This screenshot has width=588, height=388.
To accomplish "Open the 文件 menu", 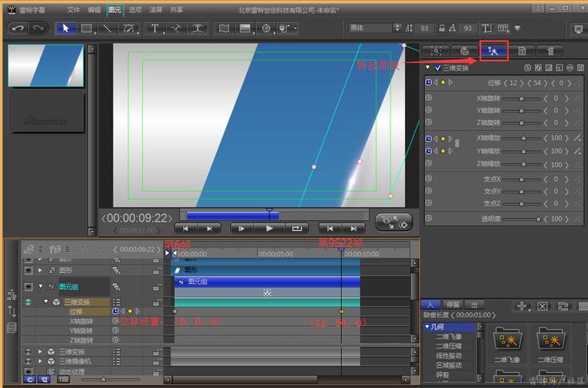I will coord(74,10).
